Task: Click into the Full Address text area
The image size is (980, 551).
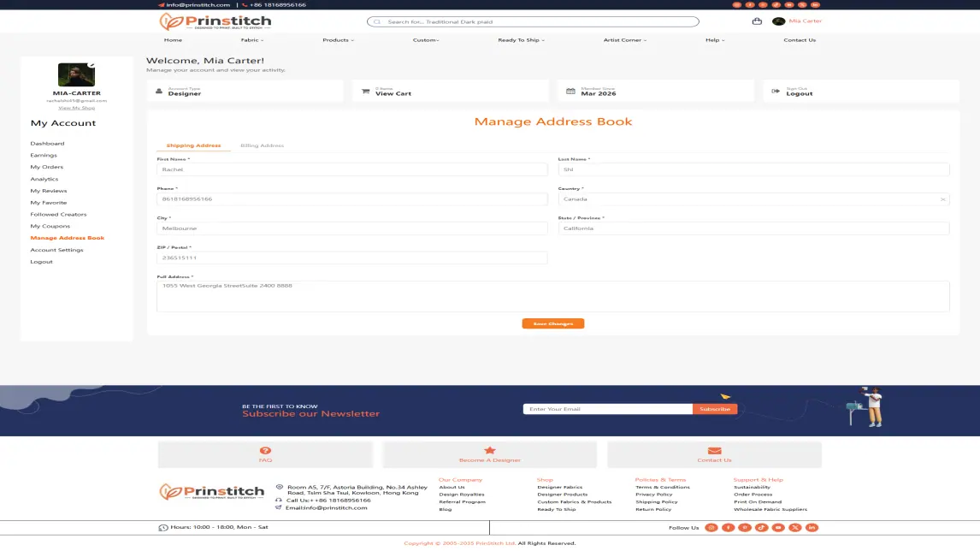Action: click(x=552, y=296)
